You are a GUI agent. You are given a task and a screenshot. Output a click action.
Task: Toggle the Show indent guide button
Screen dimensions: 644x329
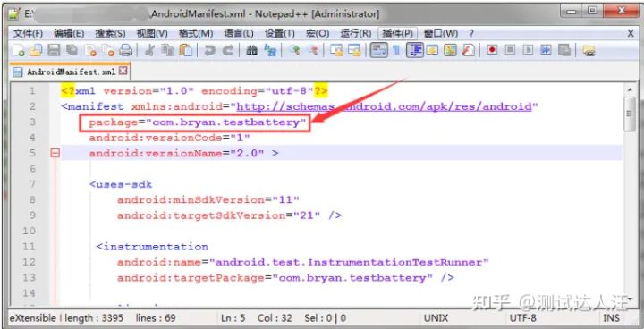415,50
